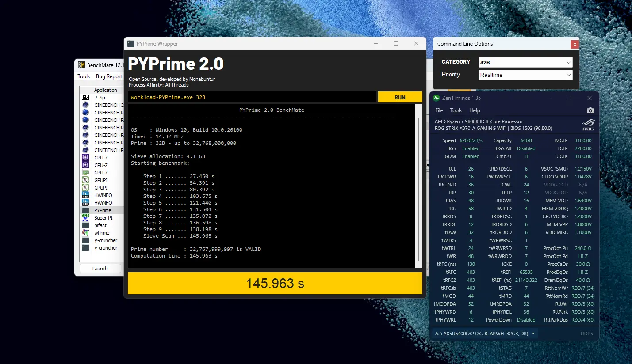Click the Capacity value 64GB
632x364 pixels.
pos(526,140)
